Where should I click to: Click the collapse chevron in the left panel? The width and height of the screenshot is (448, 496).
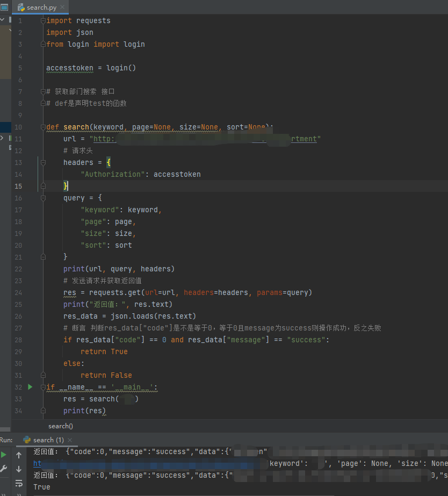[x=2, y=19]
